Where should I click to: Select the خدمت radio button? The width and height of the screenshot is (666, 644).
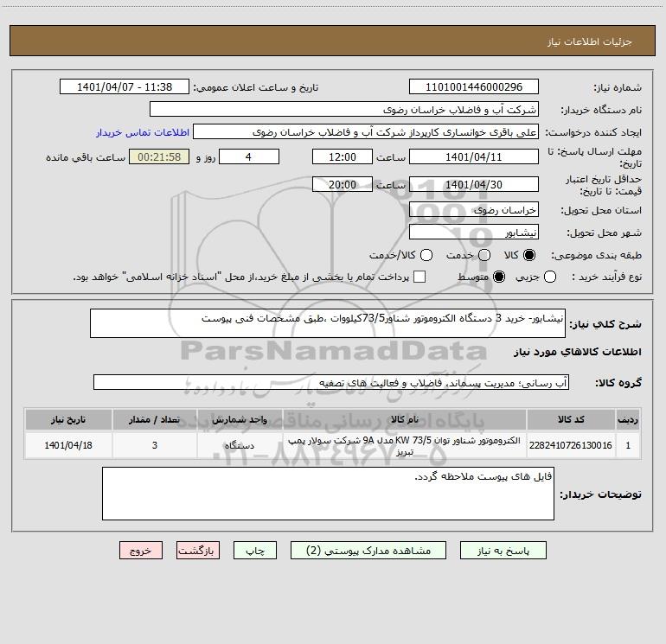[x=484, y=255]
